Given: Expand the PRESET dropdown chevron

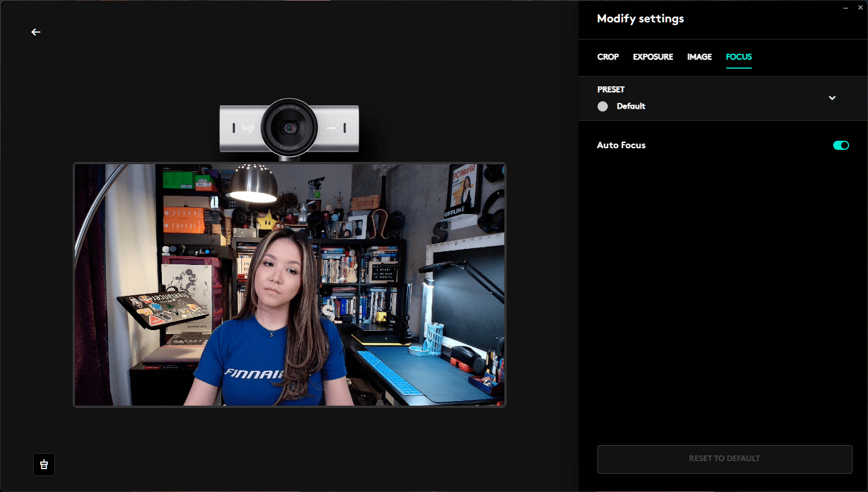Looking at the screenshot, I should (832, 98).
